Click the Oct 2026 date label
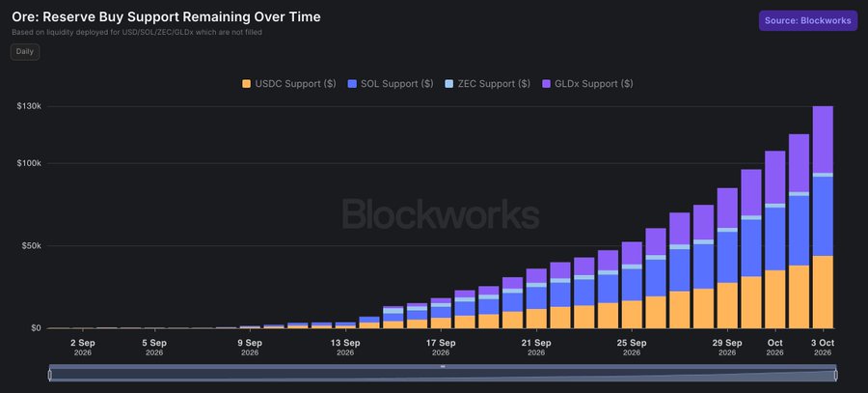The width and height of the screenshot is (868, 393). 775,348
